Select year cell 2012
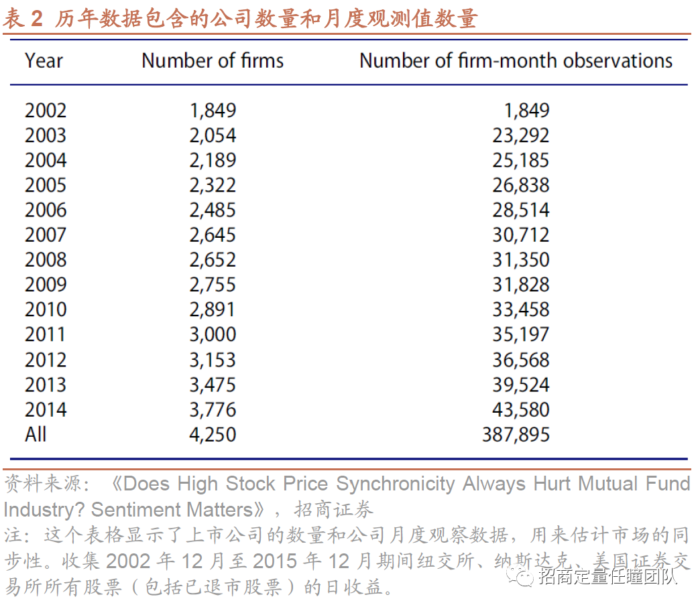 click(46, 360)
